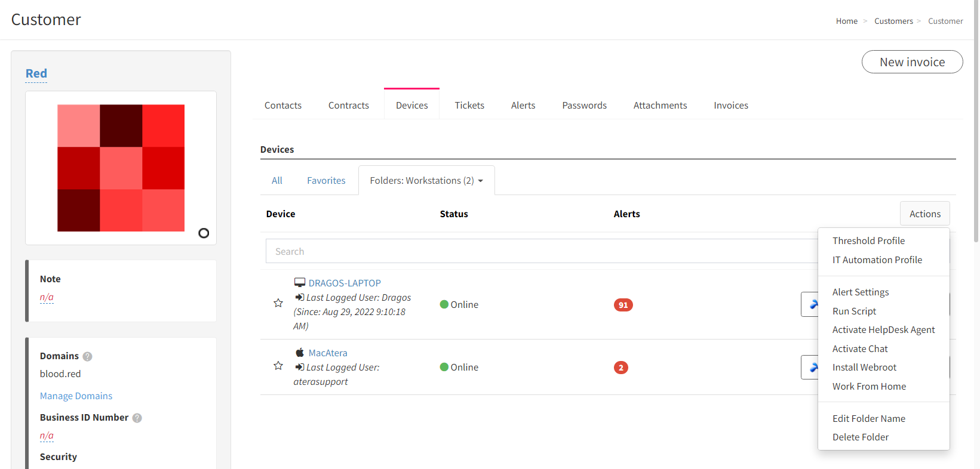Show All devices filter tab

tap(277, 180)
